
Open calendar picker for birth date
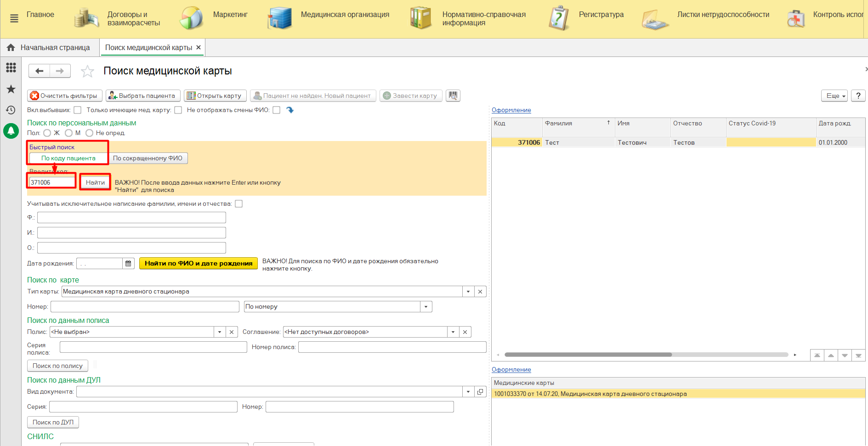pyautogui.click(x=128, y=263)
